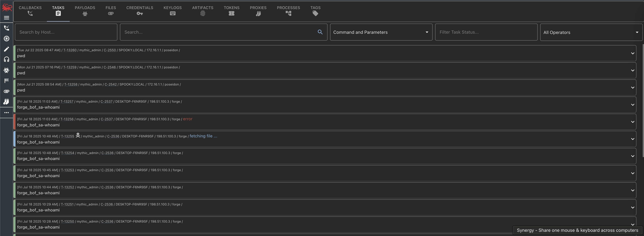Click the checkered flag sidebar icon

(7, 80)
